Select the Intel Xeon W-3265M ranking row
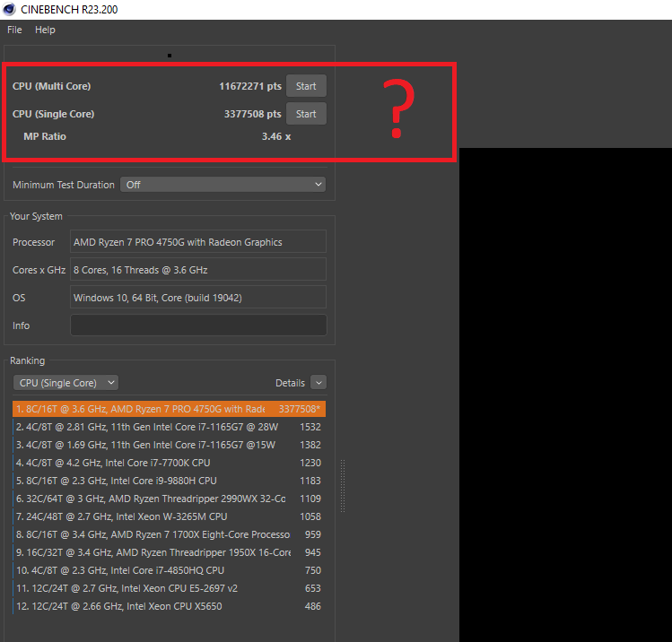Image resolution: width=672 pixels, height=642 pixels. (x=169, y=517)
